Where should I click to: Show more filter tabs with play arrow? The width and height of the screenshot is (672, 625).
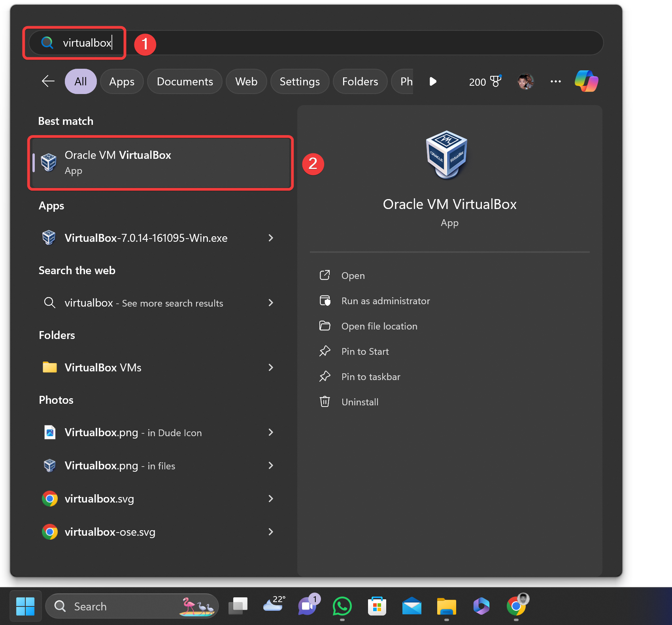(x=433, y=81)
